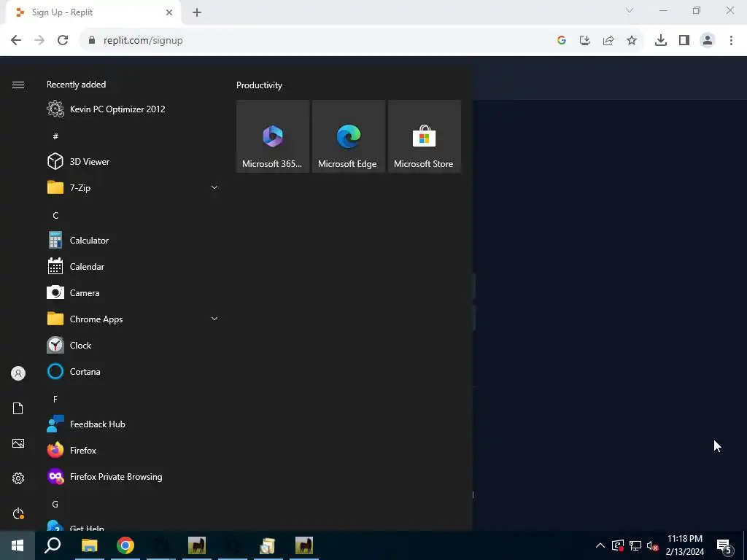Open the notepad-style taskbar app
The width and height of the screenshot is (747, 560).
268,545
